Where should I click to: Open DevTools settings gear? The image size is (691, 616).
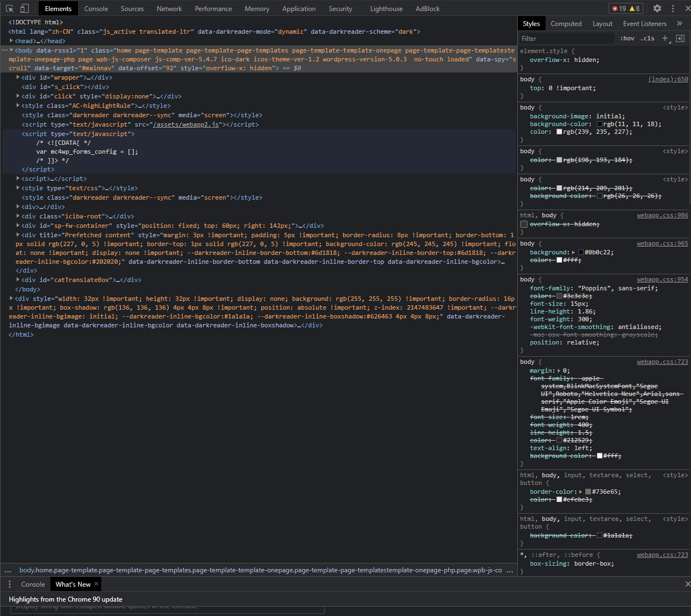[657, 9]
